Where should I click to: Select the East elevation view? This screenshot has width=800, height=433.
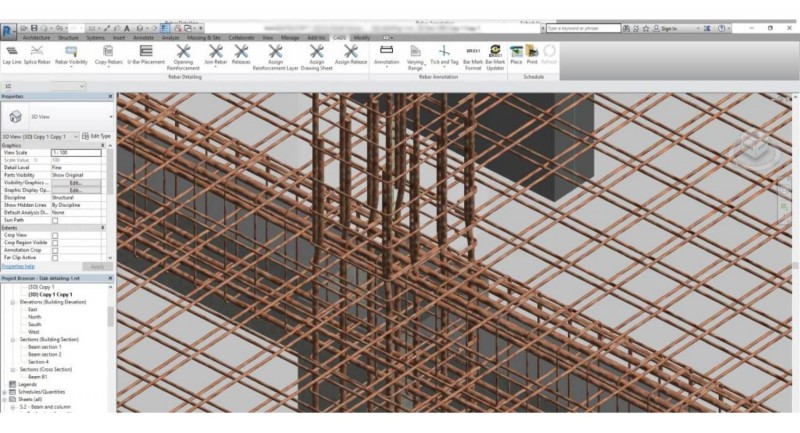(33, 310)
